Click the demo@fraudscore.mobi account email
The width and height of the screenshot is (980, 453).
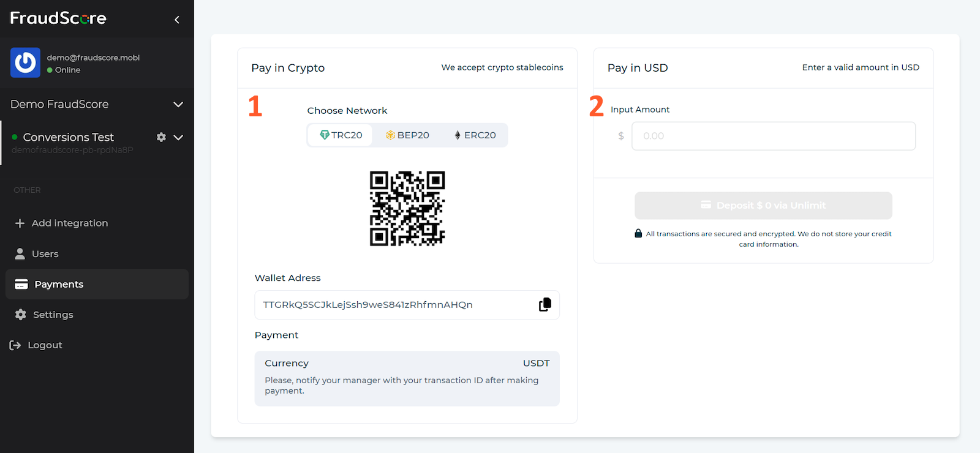coord(93,58)
